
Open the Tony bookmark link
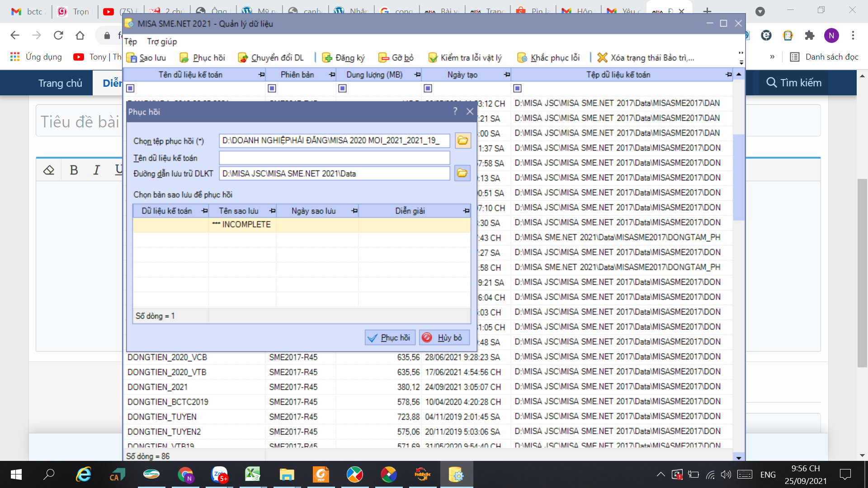97,57
